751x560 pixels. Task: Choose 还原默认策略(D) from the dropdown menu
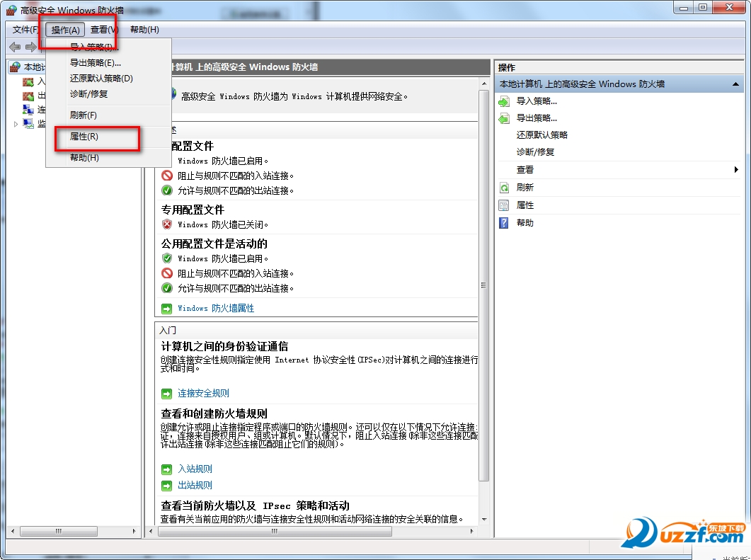[x=101, y=78]
